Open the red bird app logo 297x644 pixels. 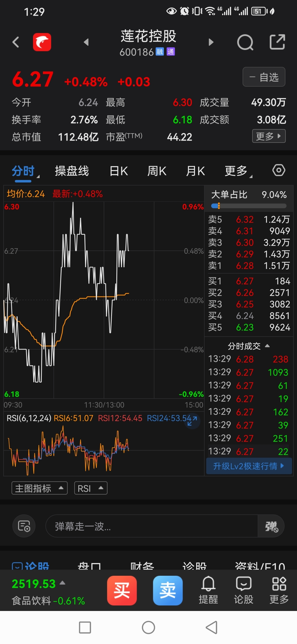coord(42,42)
